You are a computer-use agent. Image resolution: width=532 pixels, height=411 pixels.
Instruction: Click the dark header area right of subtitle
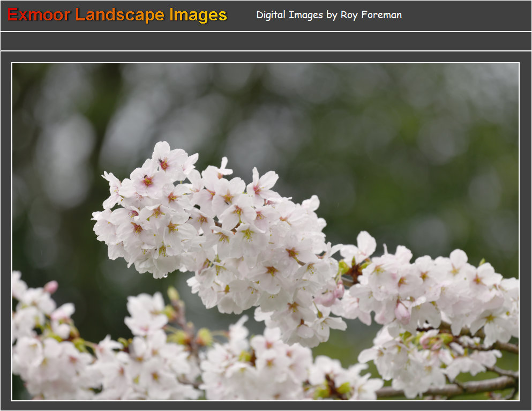coord(466,15)
